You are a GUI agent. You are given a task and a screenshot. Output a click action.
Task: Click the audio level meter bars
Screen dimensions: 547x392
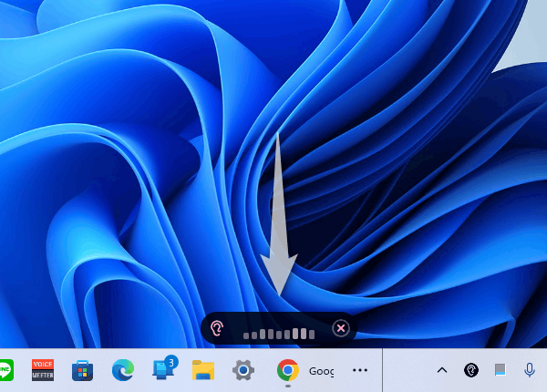click(x=279, y=334)
